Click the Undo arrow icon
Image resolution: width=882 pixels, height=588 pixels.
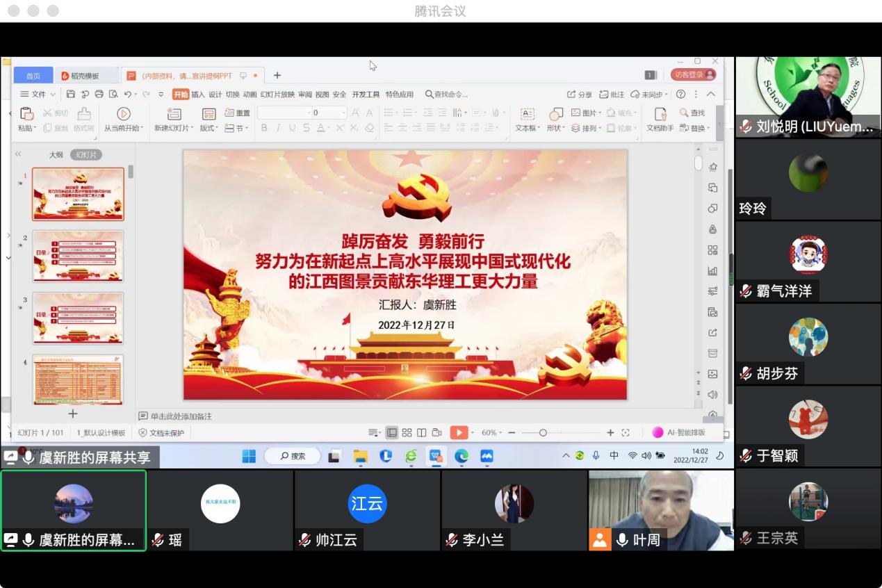128,95
